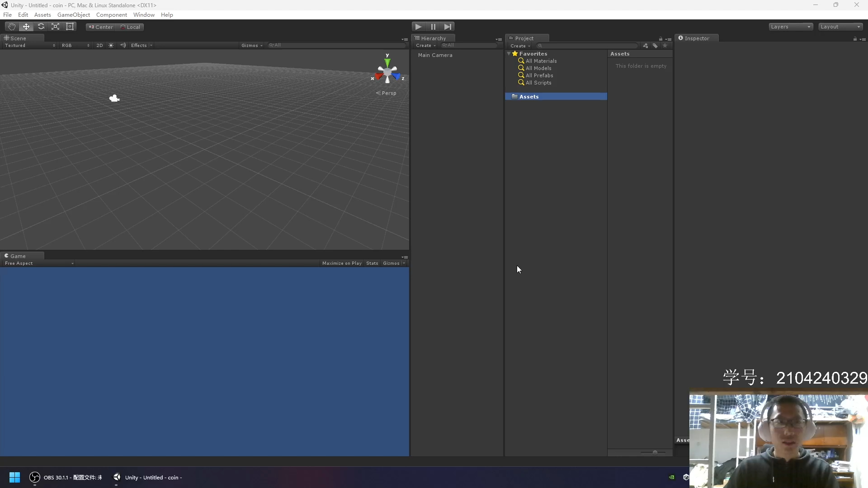Collapse the Favorites tree
This screenshot has height=488, width=868.
pyautogui.click(x=509, y=53)
